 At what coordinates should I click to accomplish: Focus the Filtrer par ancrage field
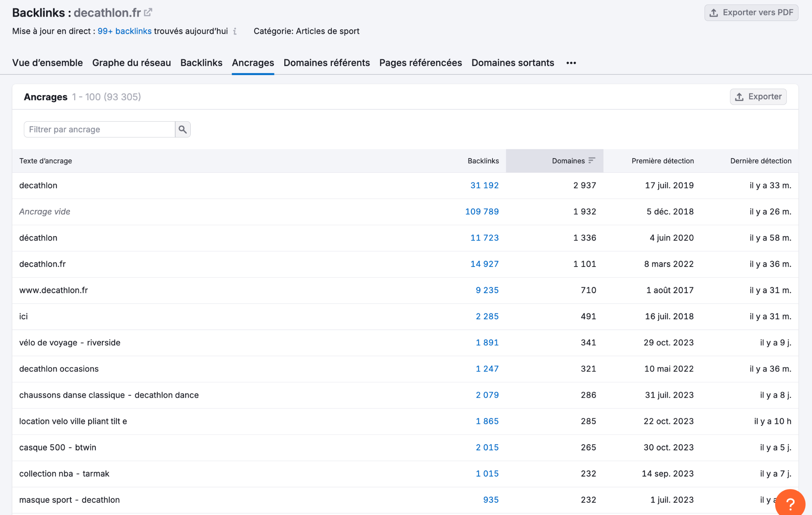point(100,130)
